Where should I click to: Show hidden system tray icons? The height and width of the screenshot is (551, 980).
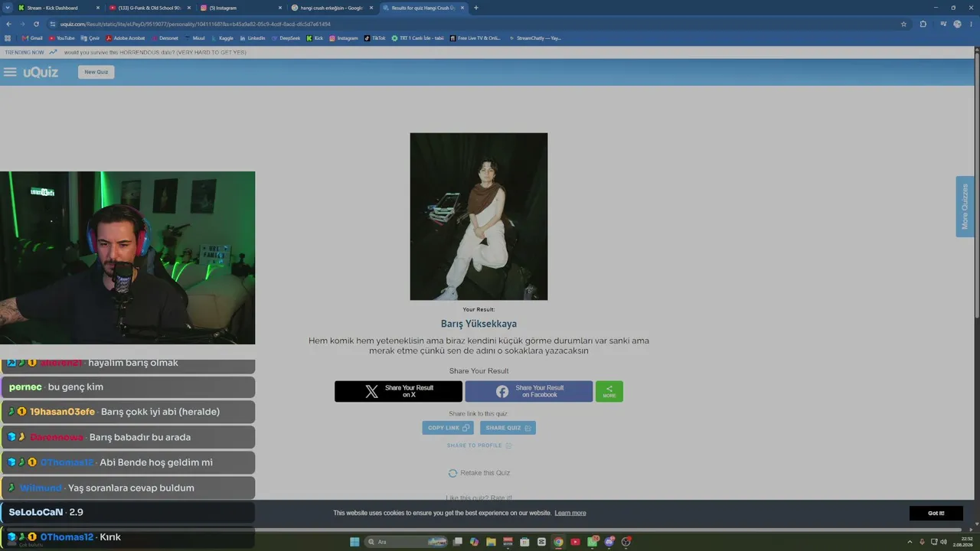[x=910, y=542]
